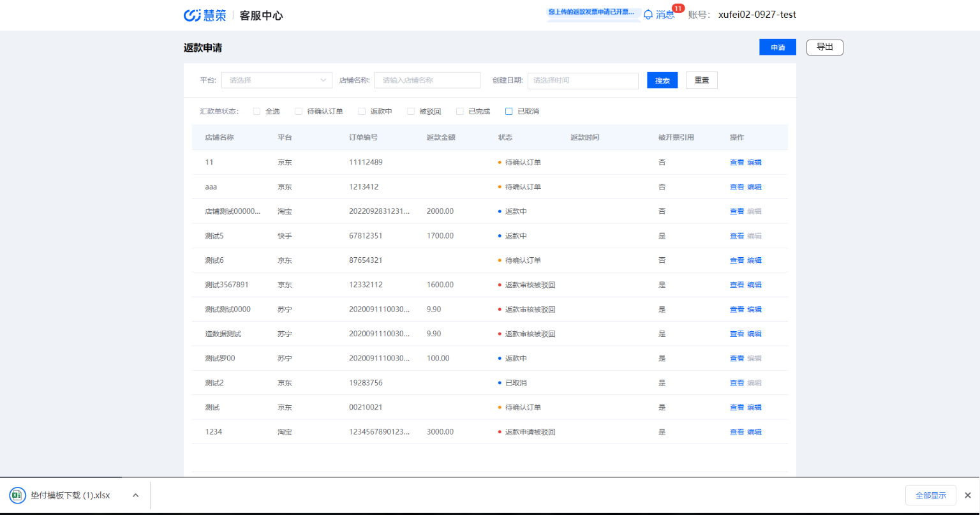
Task: Check the 已完成 filter checkbox
Action: pyautogui.click(x=459, y=111)
